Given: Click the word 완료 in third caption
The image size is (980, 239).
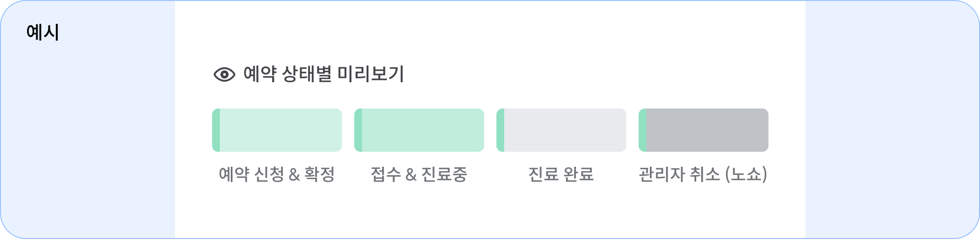Looking at the screenshot, I should (579, 174).
